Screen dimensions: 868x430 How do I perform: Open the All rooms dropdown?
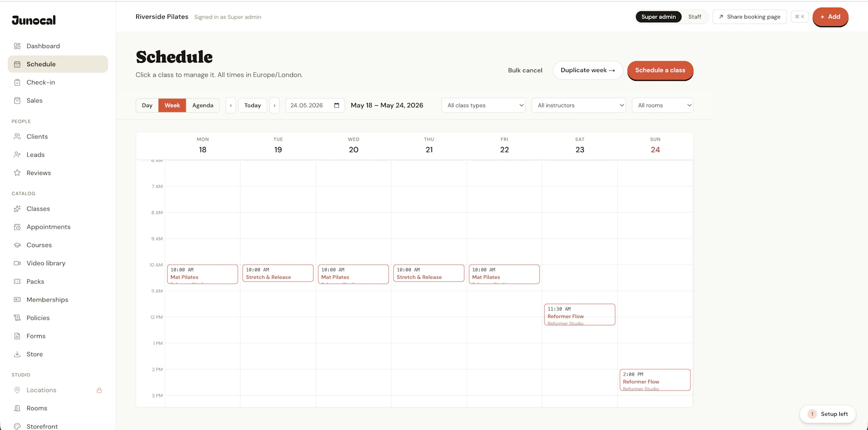(663, 105)
